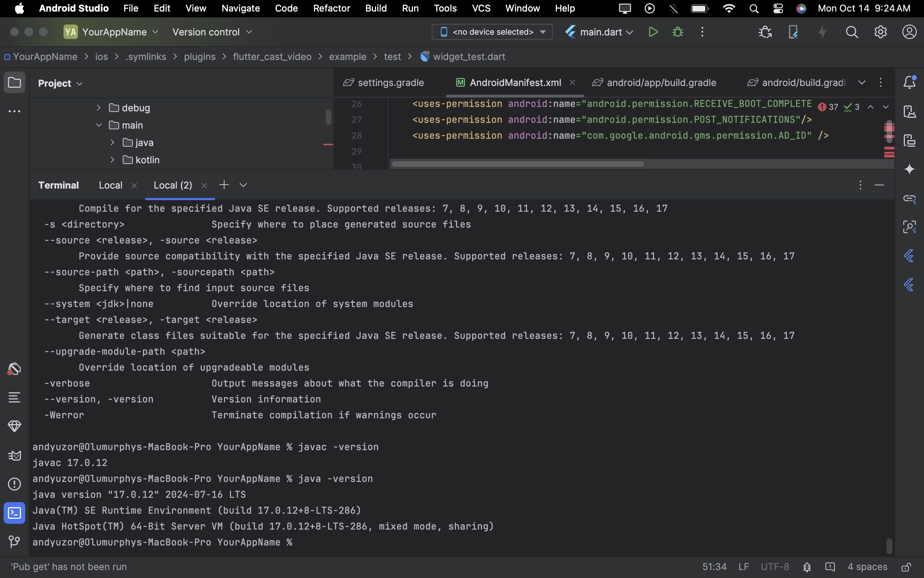The width and height of the screenshot is (924, 578).
Task: Open Search Everywhere magnifier in toolbar
Action: 852,32
